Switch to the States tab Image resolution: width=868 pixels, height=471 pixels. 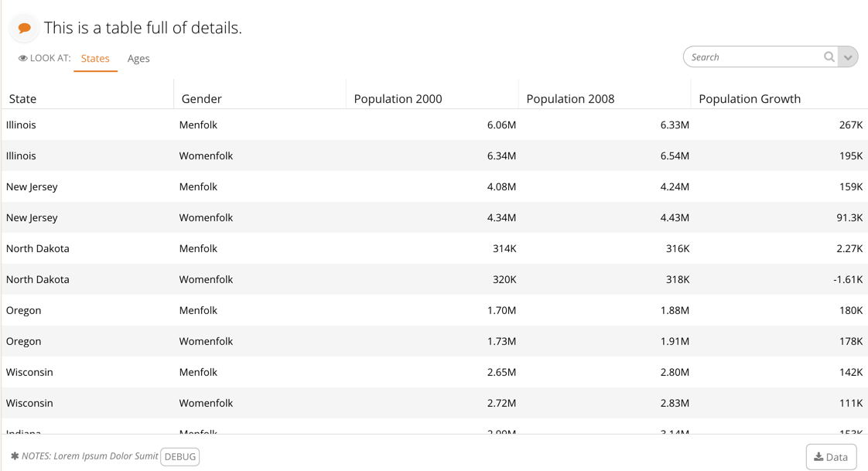pos(95,58)
